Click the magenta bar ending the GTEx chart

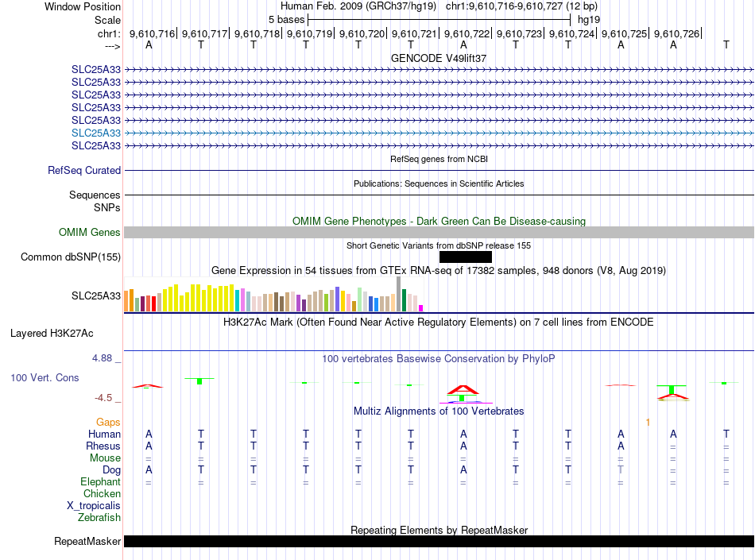coord(421,308)
